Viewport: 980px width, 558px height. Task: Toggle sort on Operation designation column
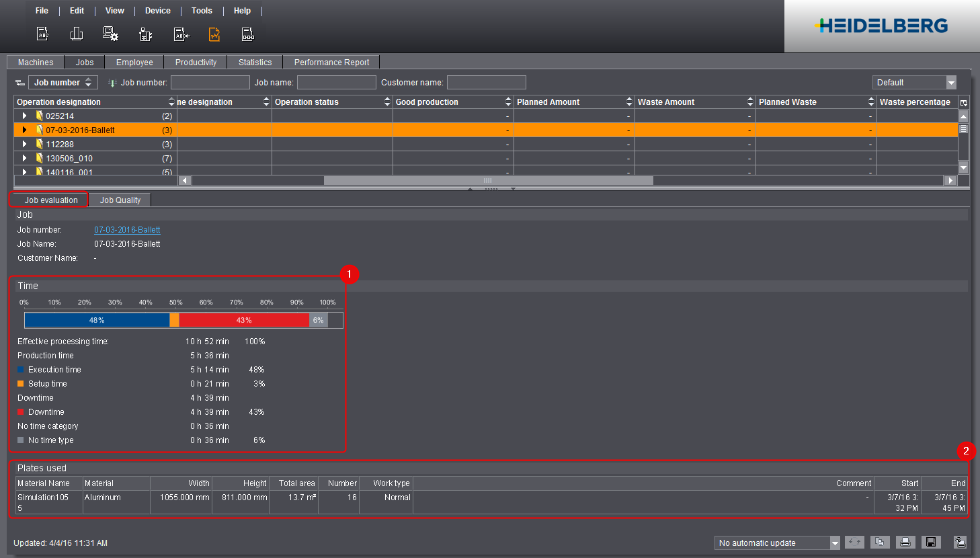(x=171, y=102)
